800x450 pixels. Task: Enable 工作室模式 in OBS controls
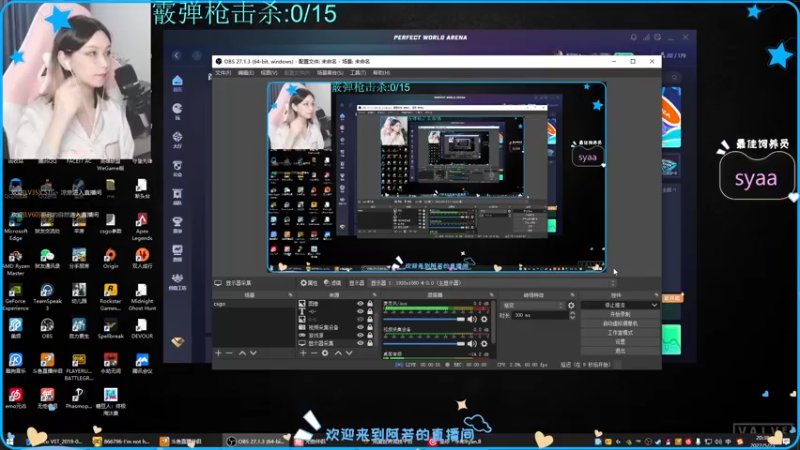pyautogui.click(x=620, y=333)
